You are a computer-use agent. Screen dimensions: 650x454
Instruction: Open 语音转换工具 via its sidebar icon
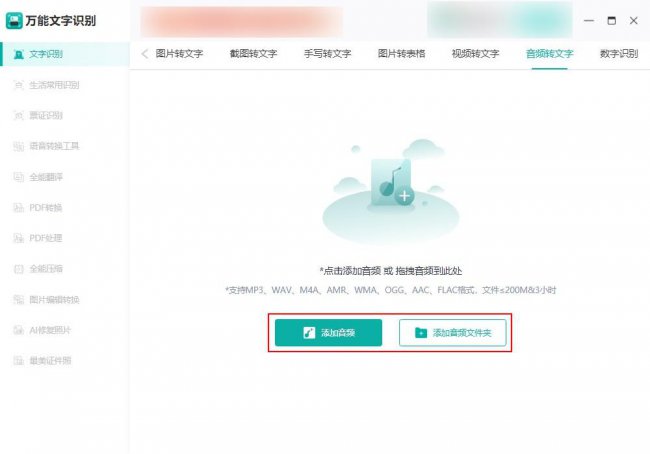[x=19, y=146]
